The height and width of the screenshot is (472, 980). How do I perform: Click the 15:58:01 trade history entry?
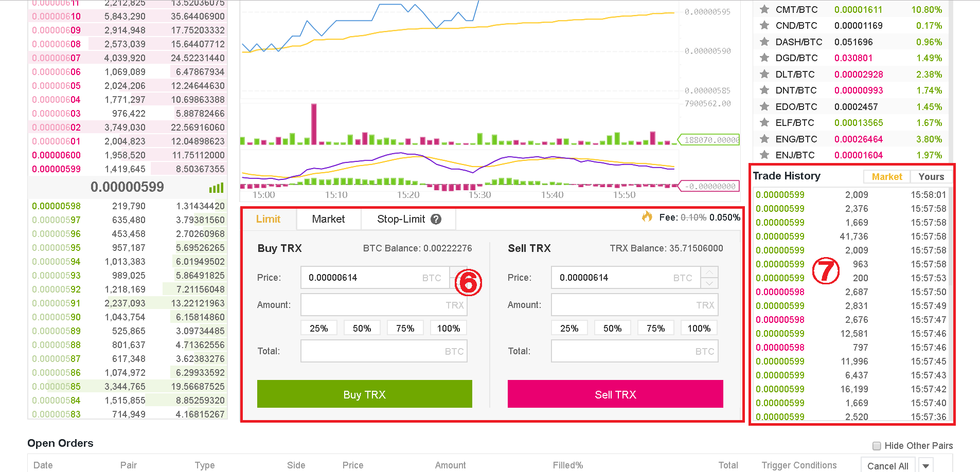click(851, 195)
